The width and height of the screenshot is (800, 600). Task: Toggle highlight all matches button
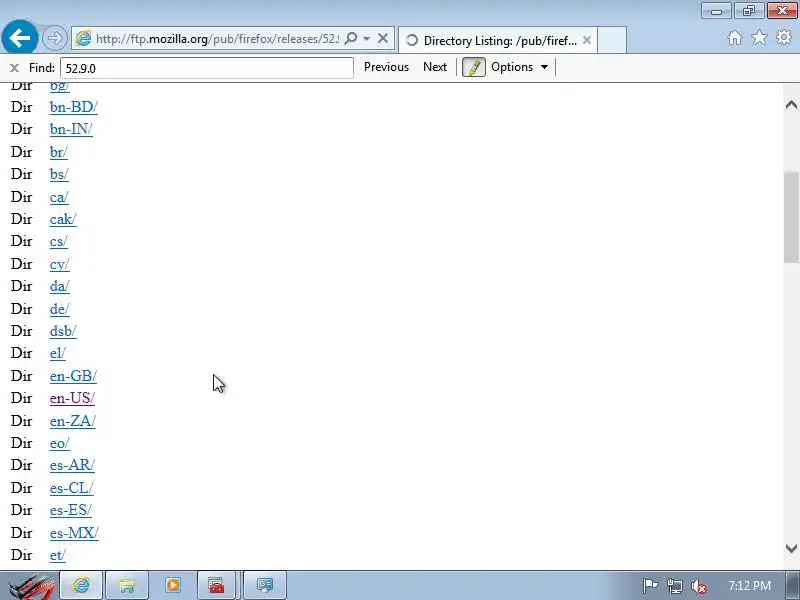(473, 67)
